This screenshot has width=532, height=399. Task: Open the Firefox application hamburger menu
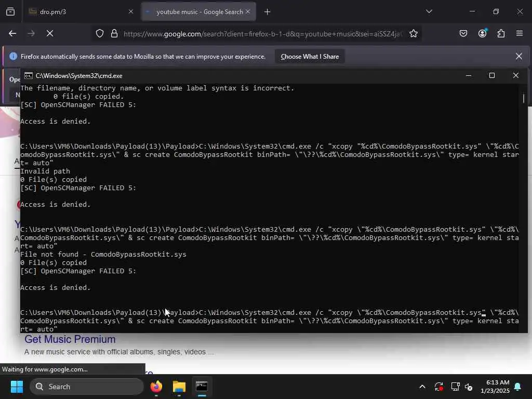pyautogui.click(x=520, y=33)
